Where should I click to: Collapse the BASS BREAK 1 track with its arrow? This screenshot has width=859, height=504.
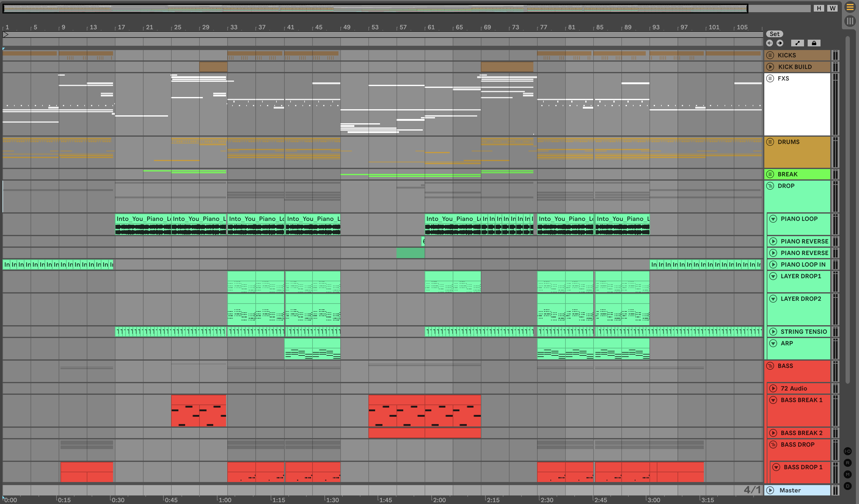(773, 400)
